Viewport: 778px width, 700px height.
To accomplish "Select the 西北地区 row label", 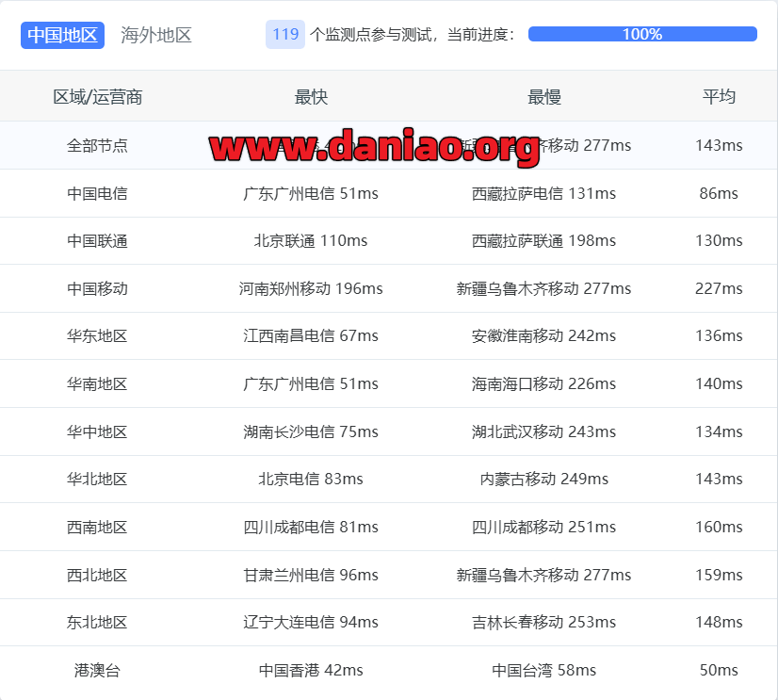I will (97, 575).
